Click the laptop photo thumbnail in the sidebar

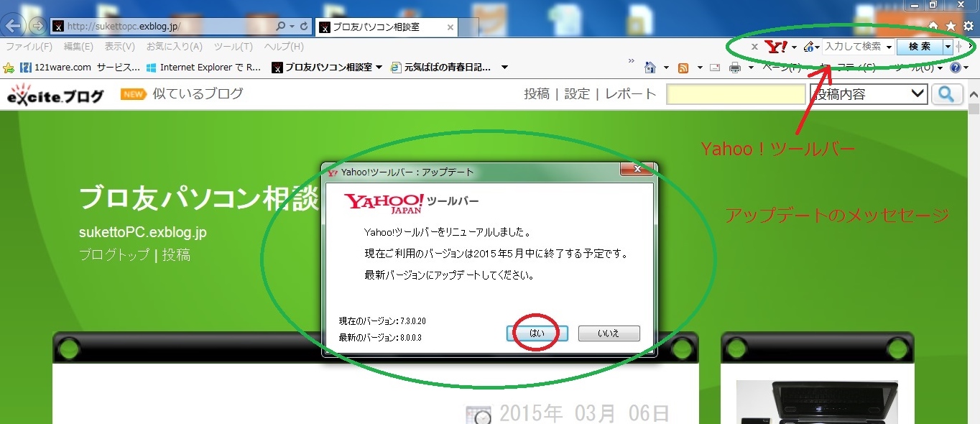click(817, 402)
